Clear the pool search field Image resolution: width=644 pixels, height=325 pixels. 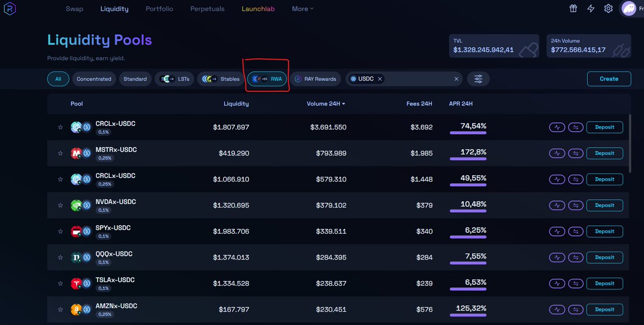tap(457, 79)
